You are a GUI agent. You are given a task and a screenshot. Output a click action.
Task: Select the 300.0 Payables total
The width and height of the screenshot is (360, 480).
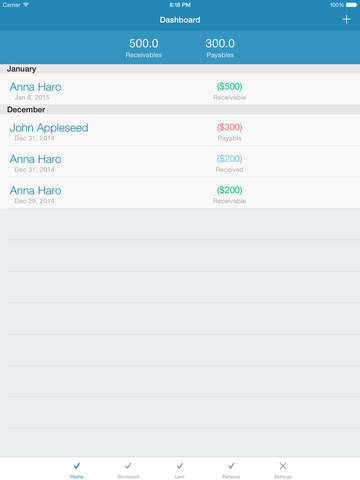220,48
